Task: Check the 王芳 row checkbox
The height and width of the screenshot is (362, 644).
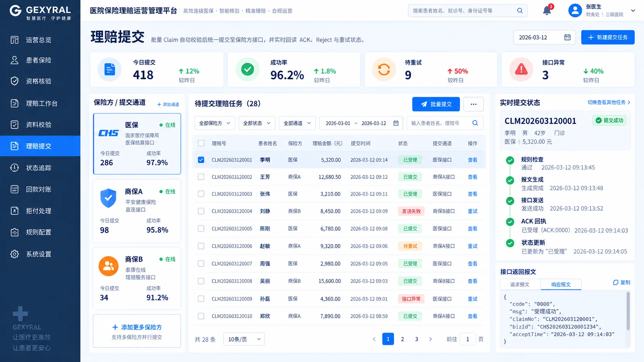Action: (x=201, y=177)
